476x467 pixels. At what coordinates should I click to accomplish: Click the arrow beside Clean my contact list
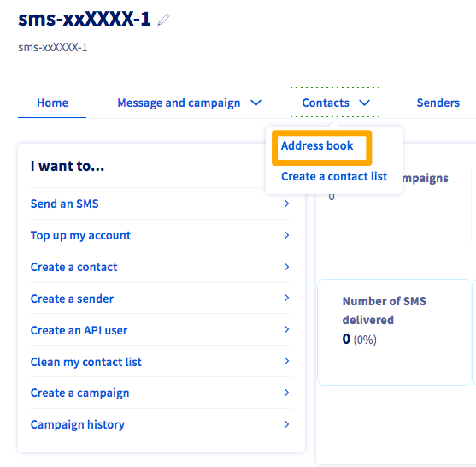coord(286,361)
